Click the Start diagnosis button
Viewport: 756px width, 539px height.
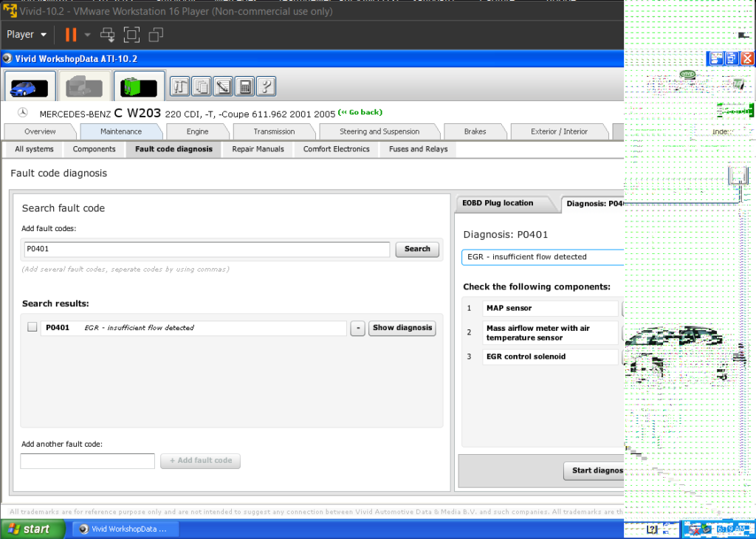point(594,471)
